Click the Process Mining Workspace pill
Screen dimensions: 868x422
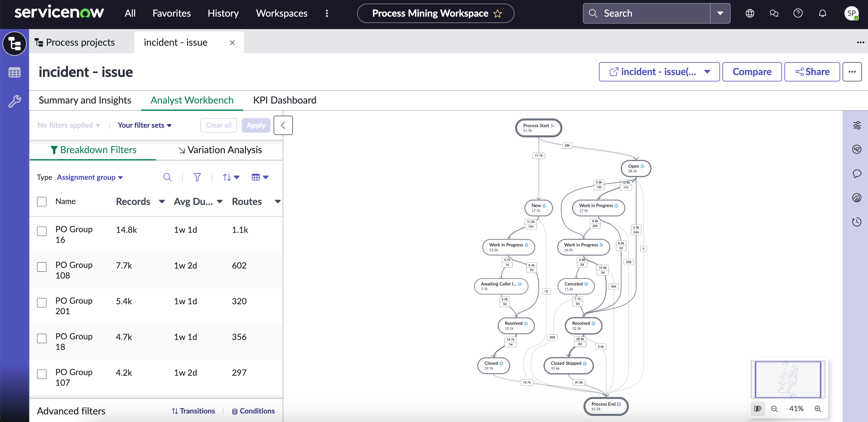tap(435, 13)
